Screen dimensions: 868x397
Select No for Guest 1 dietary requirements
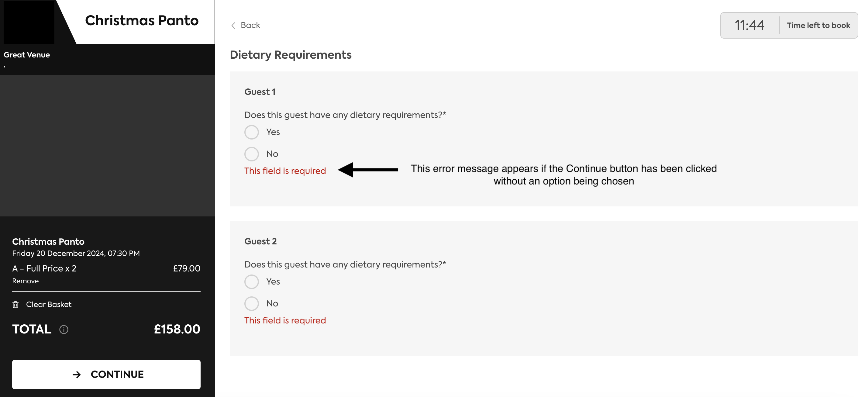[x=251, y=154]
